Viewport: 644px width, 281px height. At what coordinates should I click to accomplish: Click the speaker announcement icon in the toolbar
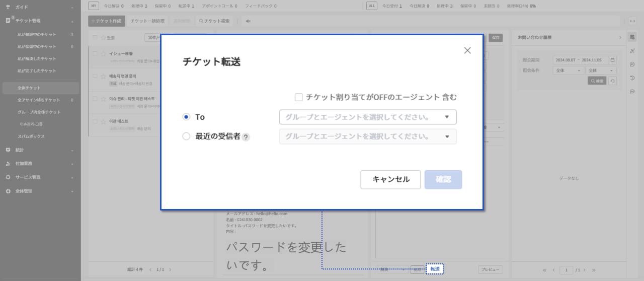point(248,21)
